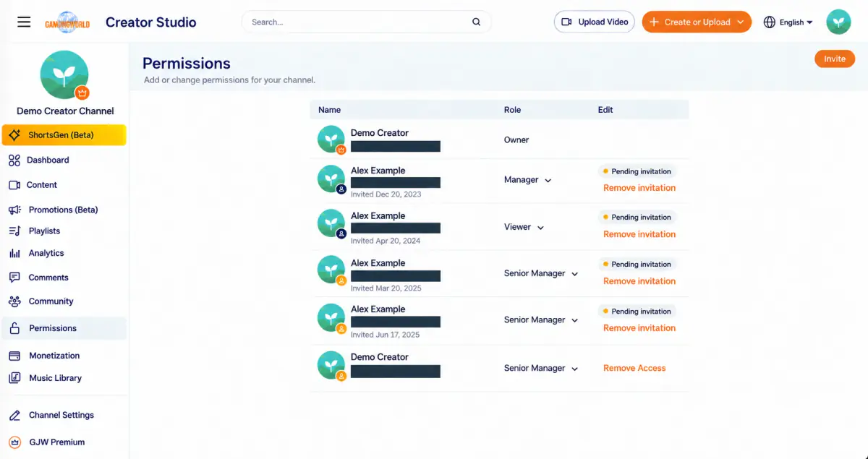Click the Upload Video button
The height and width of the screenshot is (459, 868).
click(595, 22)
